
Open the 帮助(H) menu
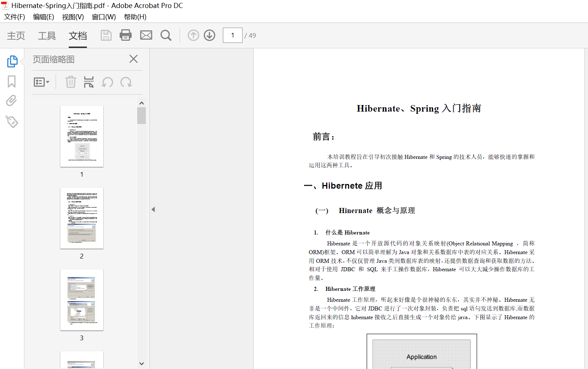[x=135, y=17]
